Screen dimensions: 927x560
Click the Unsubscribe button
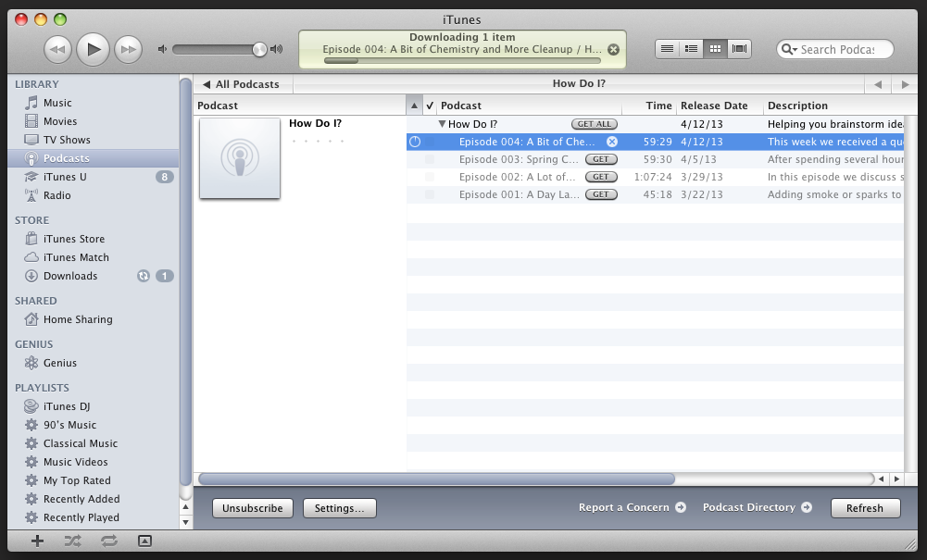point(253,508)
